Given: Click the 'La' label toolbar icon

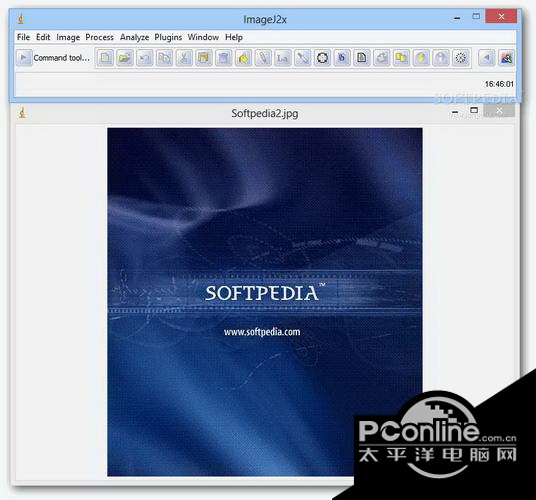Looking at the screenshot, I should coord(283,58).
